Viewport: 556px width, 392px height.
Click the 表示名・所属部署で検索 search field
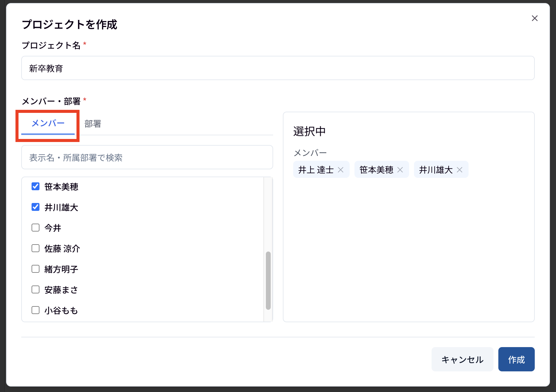point(147,157)
